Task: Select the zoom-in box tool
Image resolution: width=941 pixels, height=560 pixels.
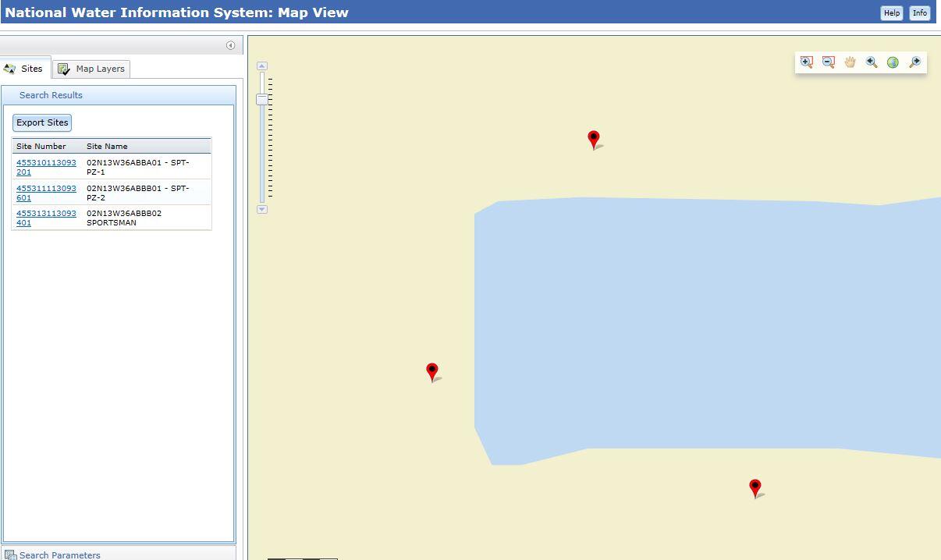Action: 807,62
